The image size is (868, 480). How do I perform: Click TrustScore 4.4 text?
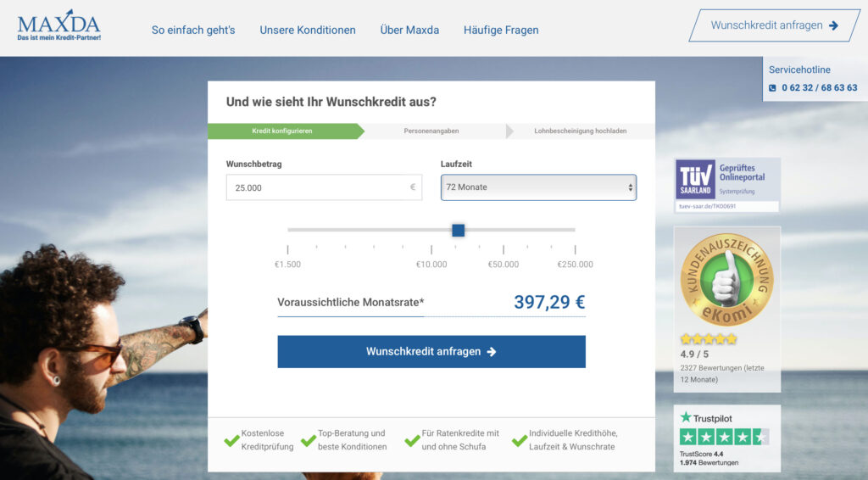coord(701,454)
